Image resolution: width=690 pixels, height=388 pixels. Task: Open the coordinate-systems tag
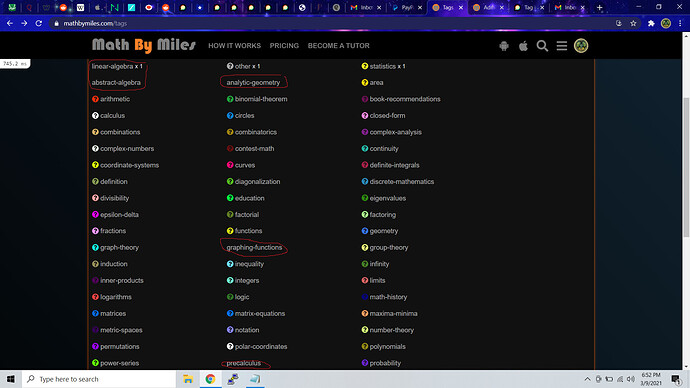(x=129, y=165)
